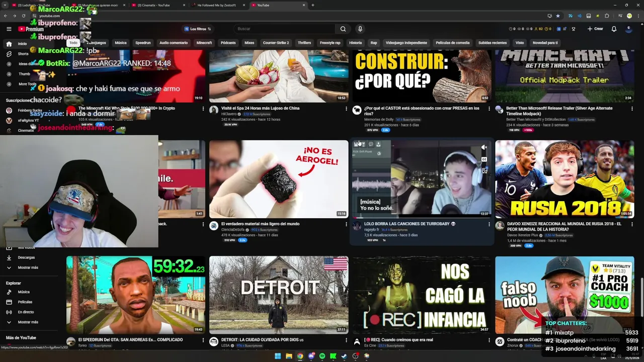
Task: Open options for GTA San Andreas speedrun video
Action: pyautogui.click(x=203, y=340)
